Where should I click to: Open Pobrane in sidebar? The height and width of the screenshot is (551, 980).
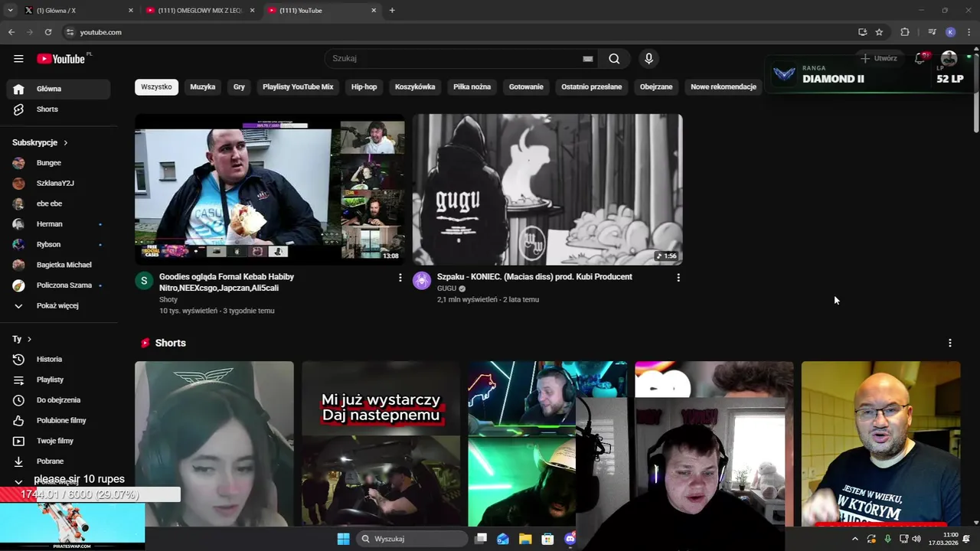[59, 461]
